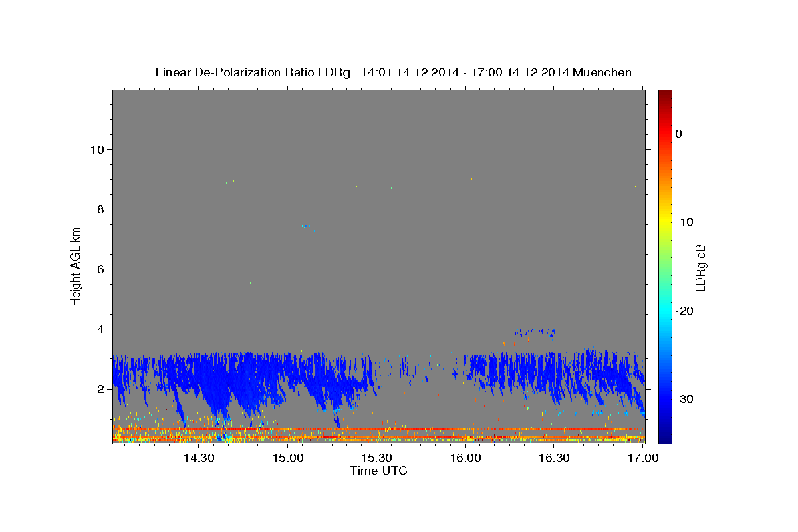798x532 pixels.
Task: Click the 'Height AGL km' axis label
Action: (x=76, y=265)
